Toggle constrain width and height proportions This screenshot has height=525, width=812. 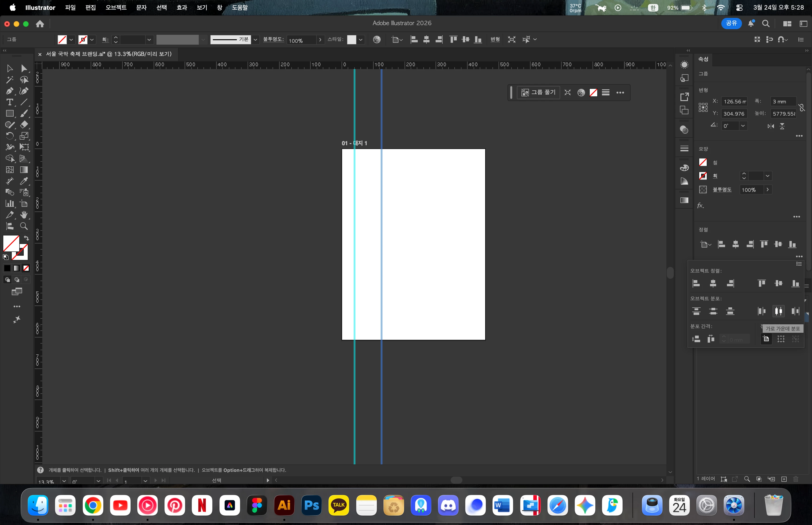802,108
